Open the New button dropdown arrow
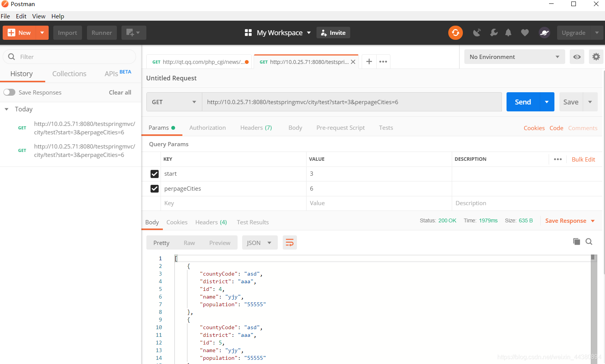 coord(42,33)
